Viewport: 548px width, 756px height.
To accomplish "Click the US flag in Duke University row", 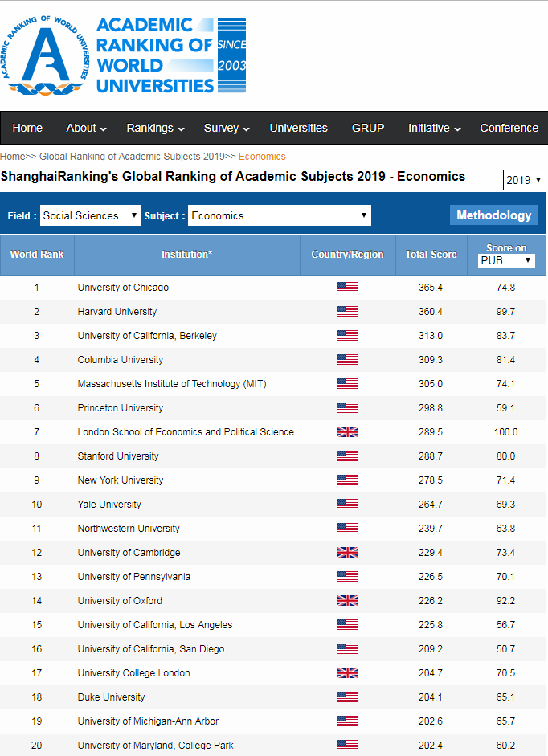I will (x=347, y=697).
